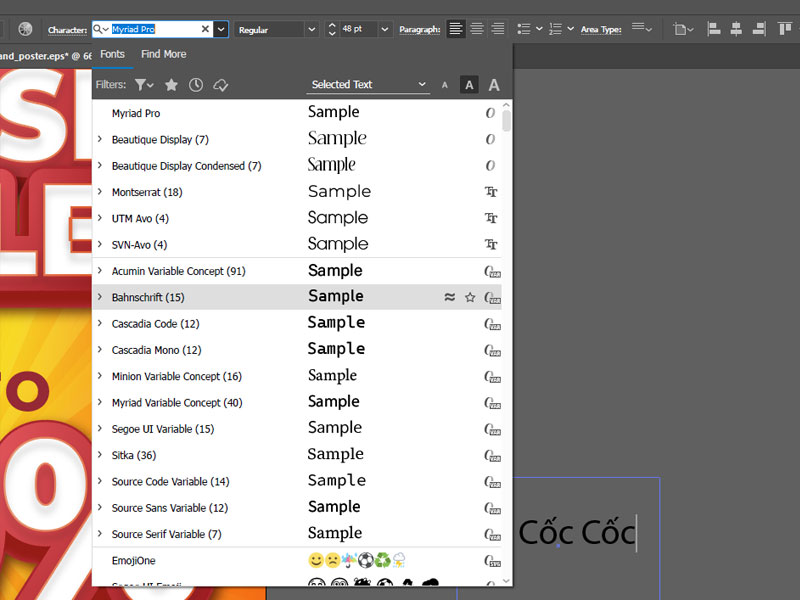Image resolution: width=800 pixels, height=600 pixels.
Task: Expand Acumin Variable Concept family
Action: tap(100, 271)
